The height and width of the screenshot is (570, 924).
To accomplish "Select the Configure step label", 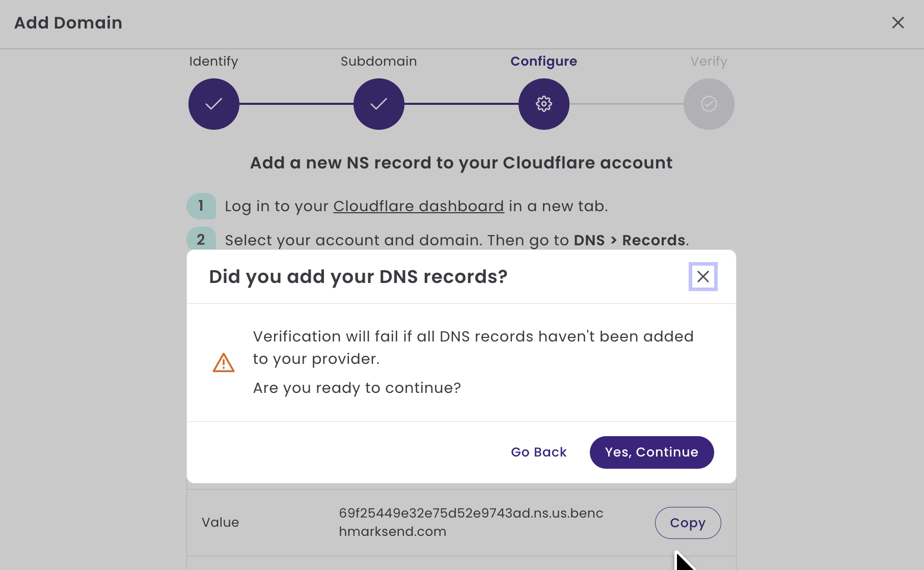I will (544, 61).
